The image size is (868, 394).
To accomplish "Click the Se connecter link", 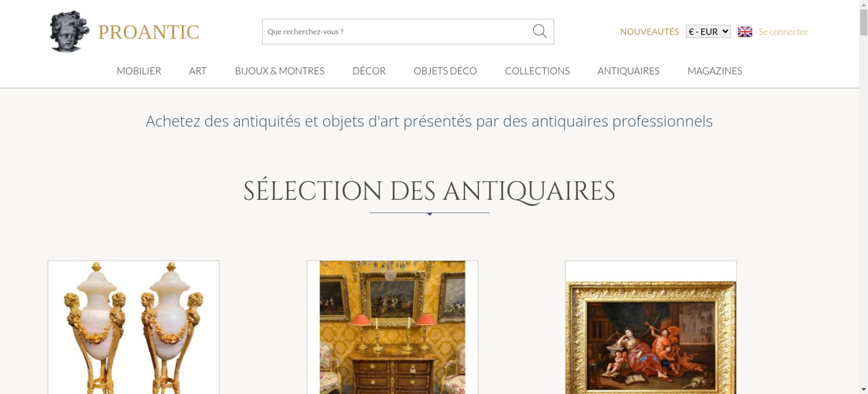I will (x=783, y=32).
